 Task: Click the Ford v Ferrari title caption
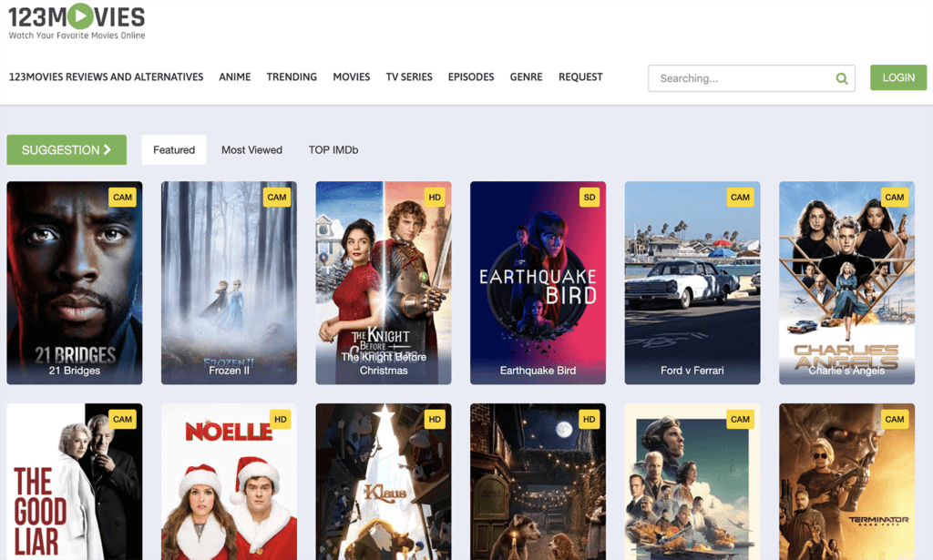coord(692,371)
